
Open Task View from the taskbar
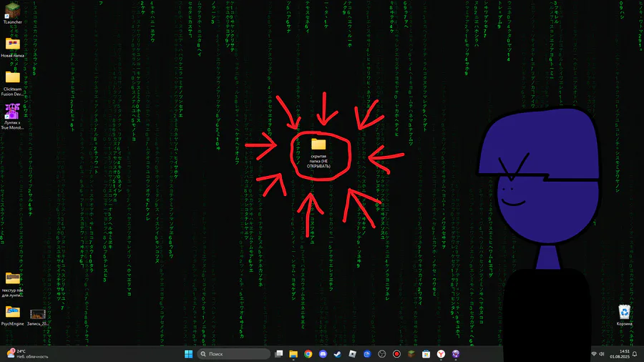click(279, 354)
